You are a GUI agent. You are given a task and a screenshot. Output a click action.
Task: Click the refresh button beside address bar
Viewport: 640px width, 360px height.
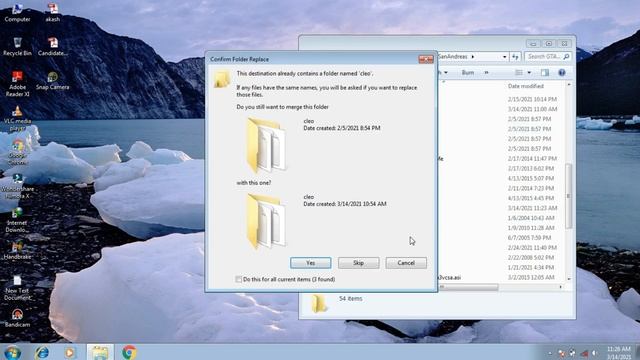click(515, 57)
